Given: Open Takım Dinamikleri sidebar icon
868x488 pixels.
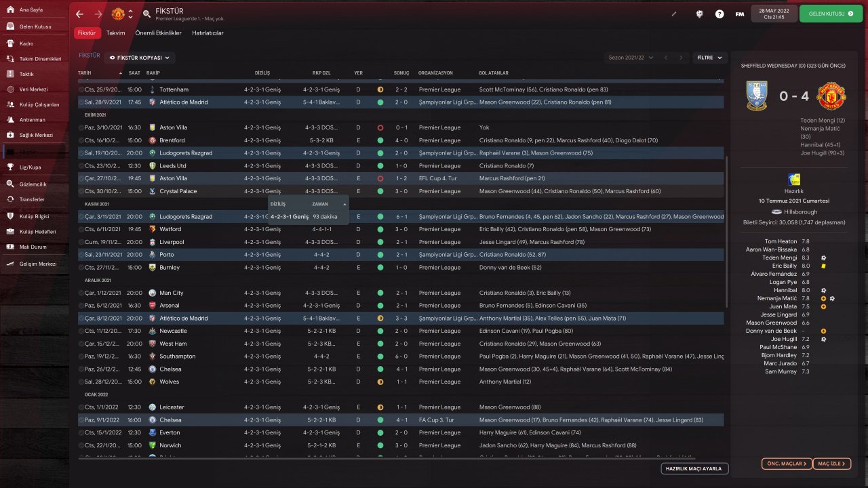Looking at the screenshot, I should coord(11,59).
